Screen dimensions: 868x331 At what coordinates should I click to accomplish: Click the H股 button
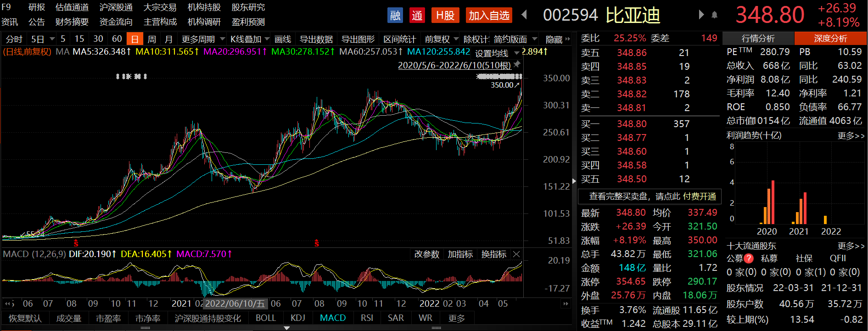445,15
